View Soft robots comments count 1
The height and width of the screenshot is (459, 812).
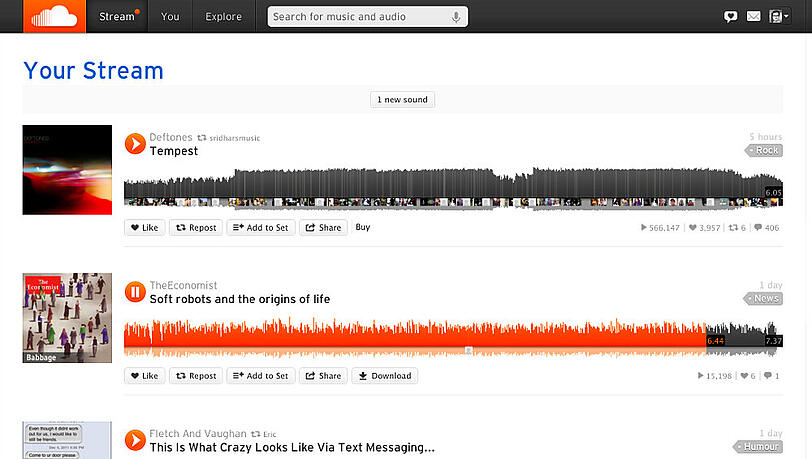(772, 376)
